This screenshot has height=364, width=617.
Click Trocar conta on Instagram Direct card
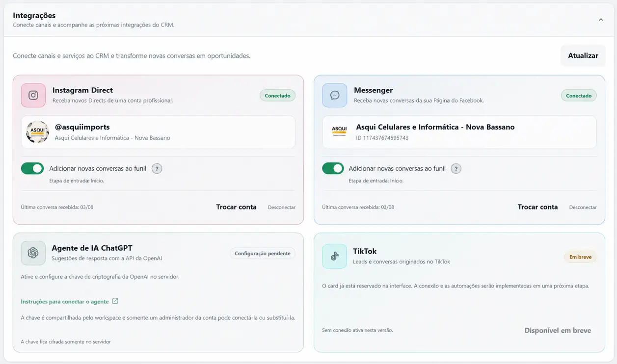click(x=237, y=207)
